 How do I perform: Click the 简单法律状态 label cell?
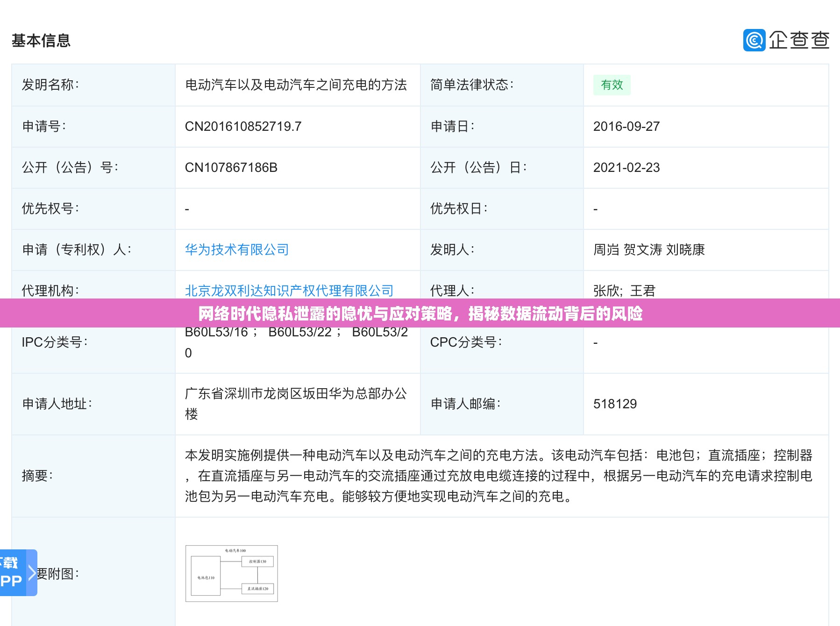point(502,85)
